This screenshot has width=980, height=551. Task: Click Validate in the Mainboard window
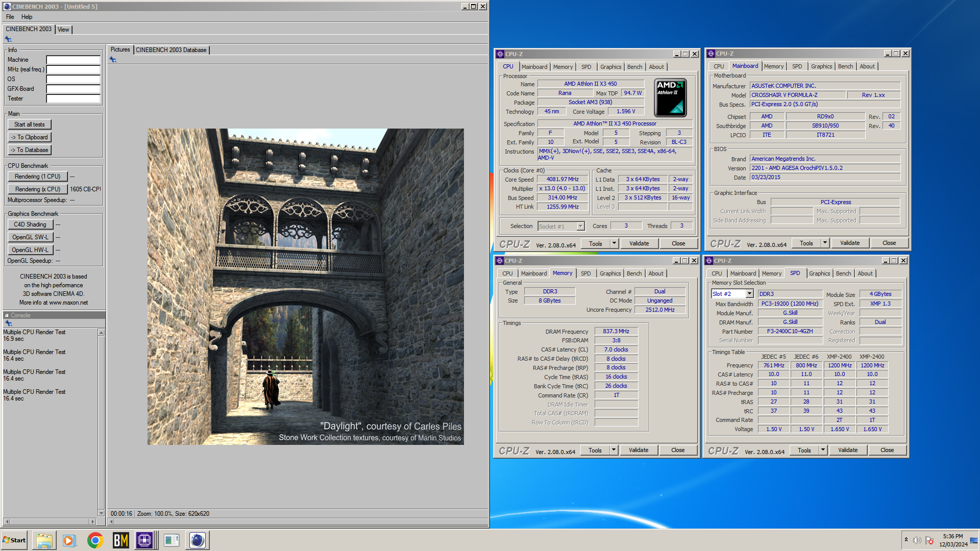pyautogui.click(x=850, y=243)
